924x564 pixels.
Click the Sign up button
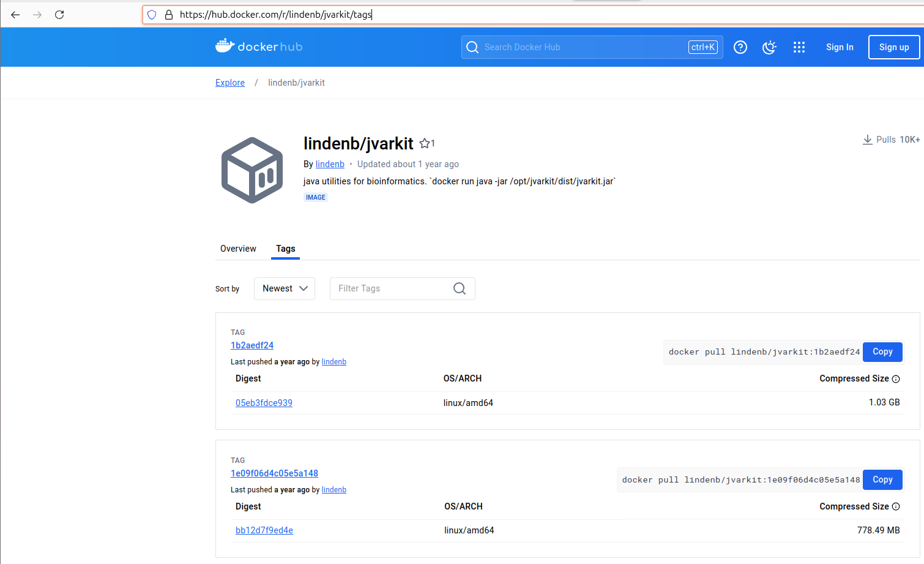point(894,47)
